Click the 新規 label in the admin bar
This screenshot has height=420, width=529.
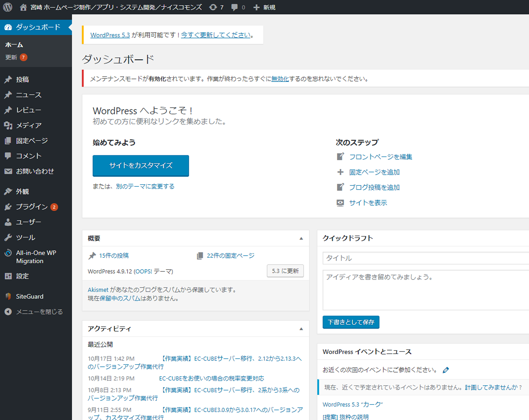[269, 7]
